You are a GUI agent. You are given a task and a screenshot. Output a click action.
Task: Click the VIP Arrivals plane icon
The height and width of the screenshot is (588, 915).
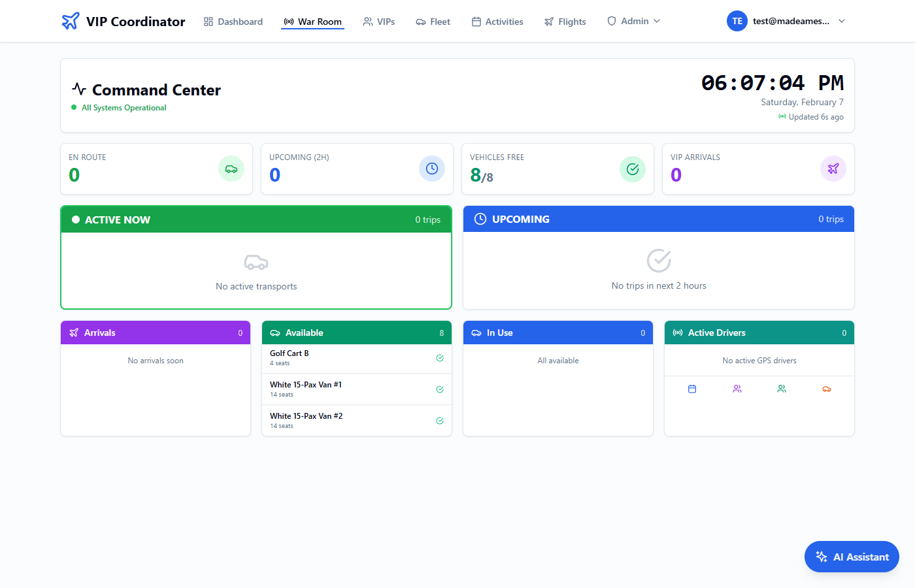[833, 169]
